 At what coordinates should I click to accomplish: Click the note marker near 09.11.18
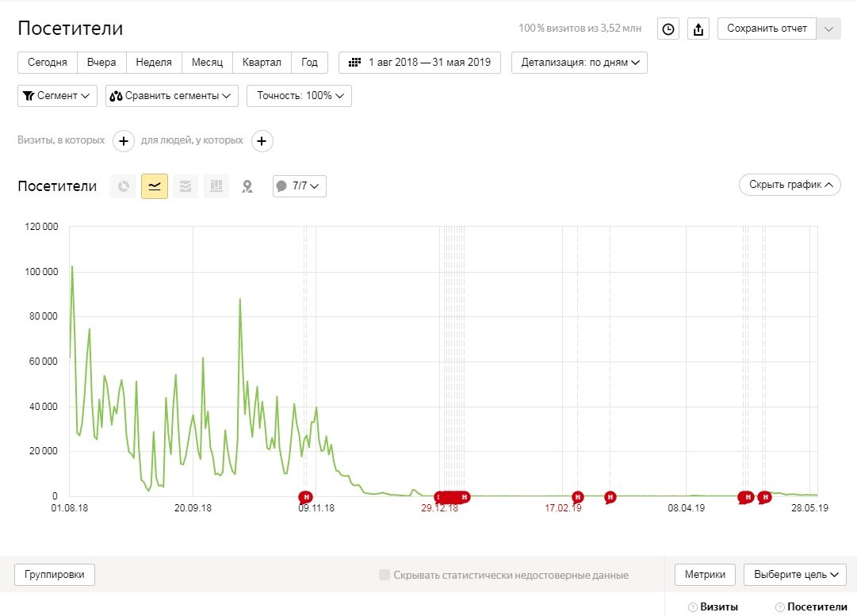pos(305,497)
